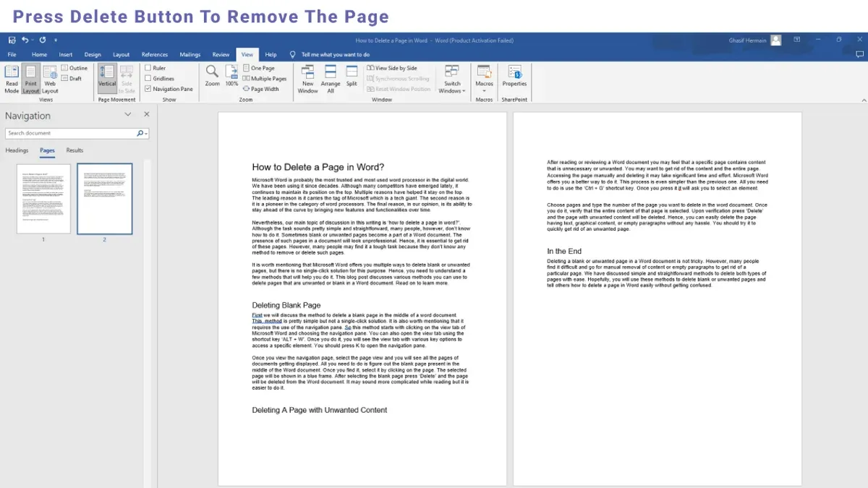Click 'Deleting A Page with Unwanted Content' heading
Screen dimensions: 868x488
pyautogui.click(x=319, y=410)
